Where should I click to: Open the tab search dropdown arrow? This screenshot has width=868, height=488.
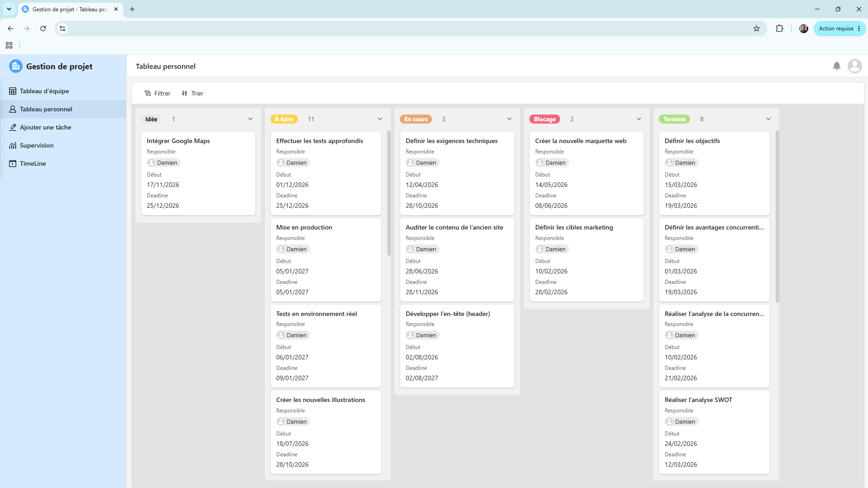point(9,9)
